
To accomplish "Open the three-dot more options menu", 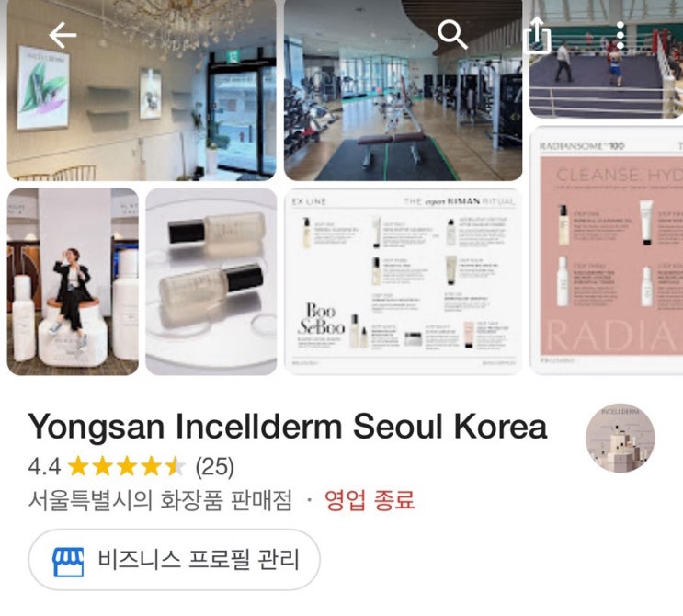I will [620, 35].
